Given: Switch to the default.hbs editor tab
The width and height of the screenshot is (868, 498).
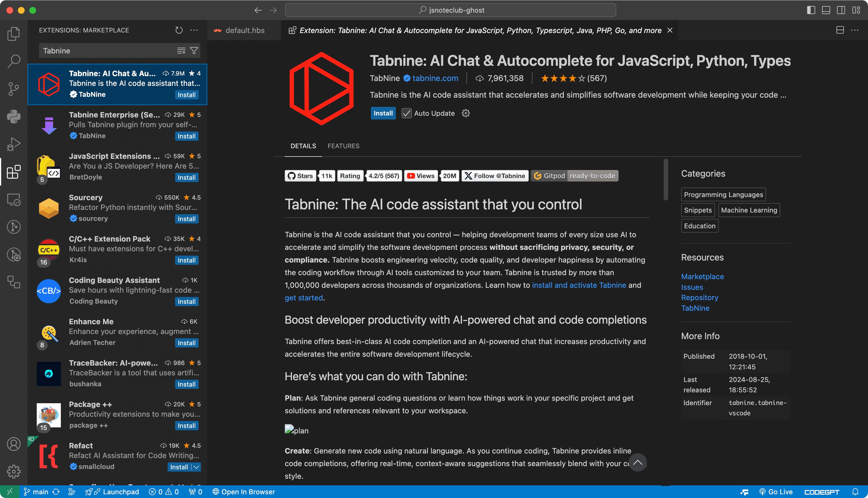Looking at the screenshot, I should 245,30.
